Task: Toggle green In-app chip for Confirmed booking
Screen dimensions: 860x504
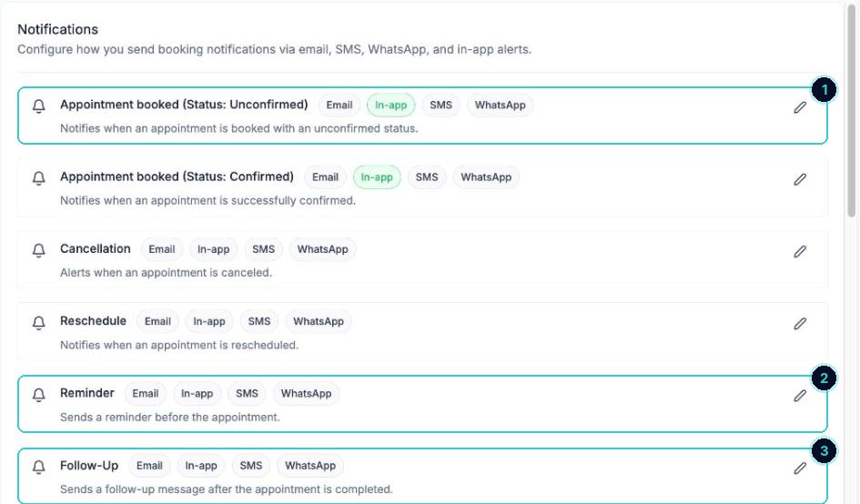Action: (377, 177)
